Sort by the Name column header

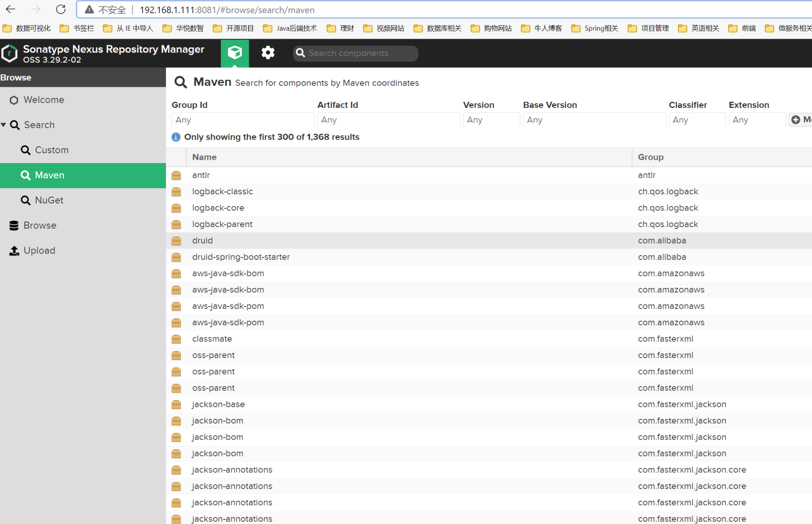[409, 157]
